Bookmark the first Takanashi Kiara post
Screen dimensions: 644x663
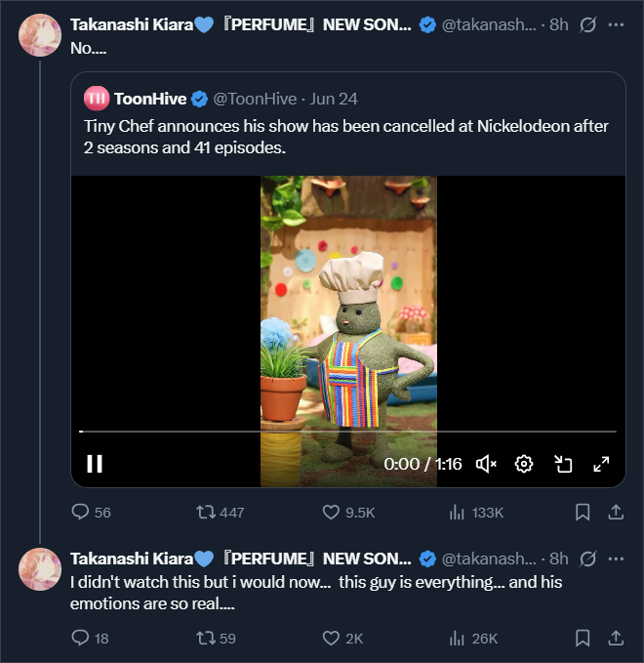pos(583,512)
